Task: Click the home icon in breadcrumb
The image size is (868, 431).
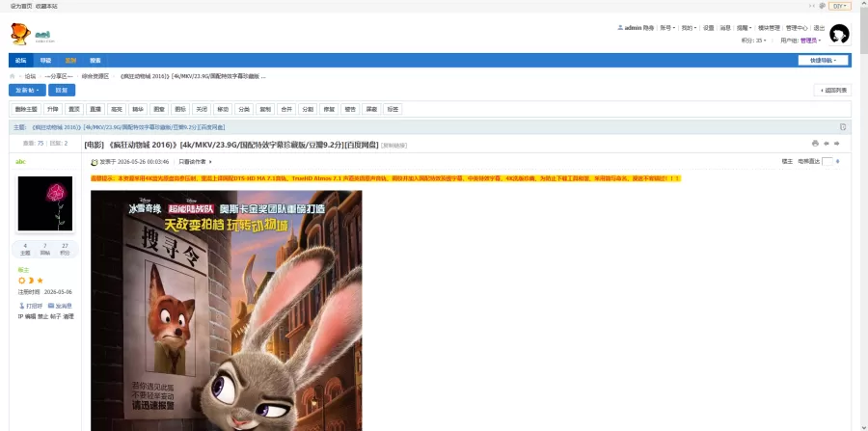Action: pos(13,76)
